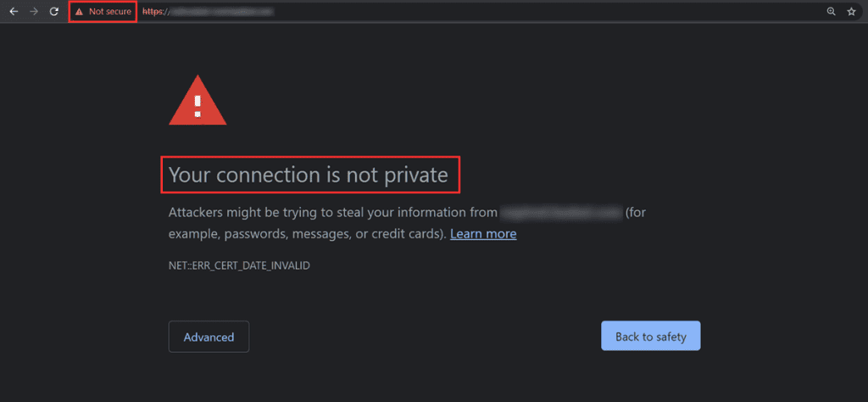The image size is (868, 402).
Task: Reload the page with the refresh icon
Action: click(x=53, y=12)
